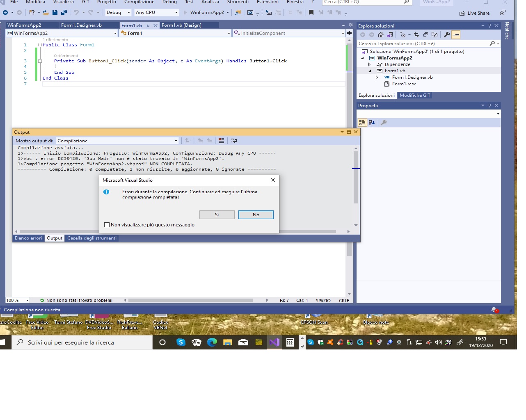Sync with active document in Esplora soluzioni
This screenshot has width=526, height=420.
[x=416, y=35]
